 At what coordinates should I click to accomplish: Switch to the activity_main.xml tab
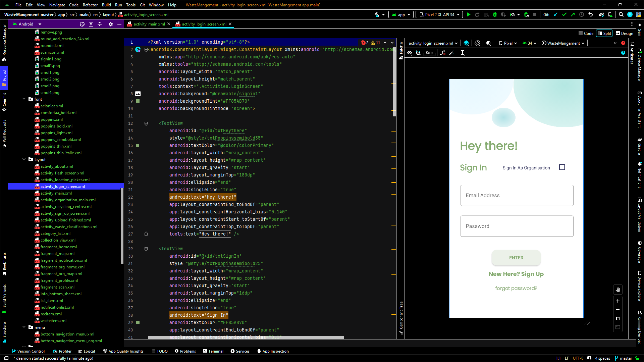coord(149,24)
